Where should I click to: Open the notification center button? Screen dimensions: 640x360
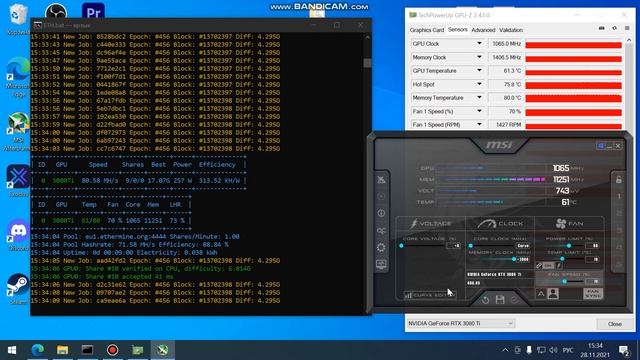[x=623, y=350]
